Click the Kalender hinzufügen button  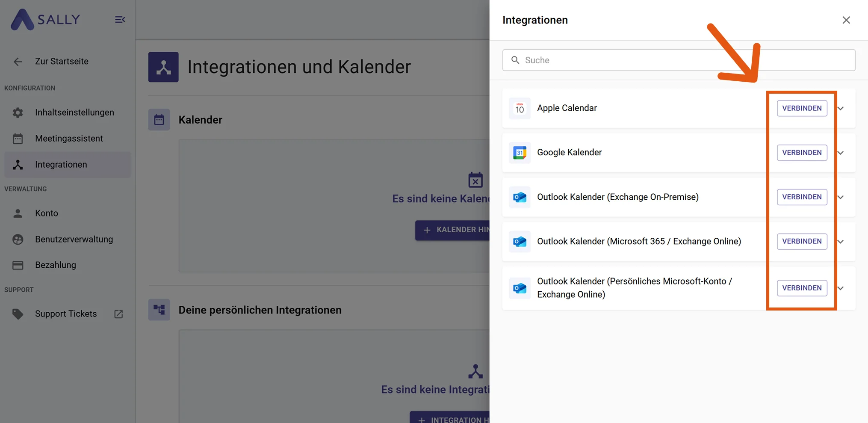452,230
